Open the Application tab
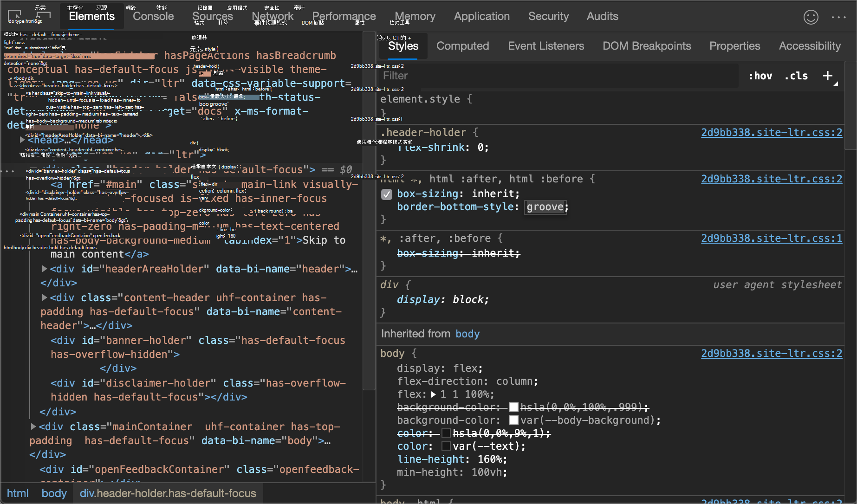Image resolution: width=857 pixels, height=504 pixels. (482, 16)
